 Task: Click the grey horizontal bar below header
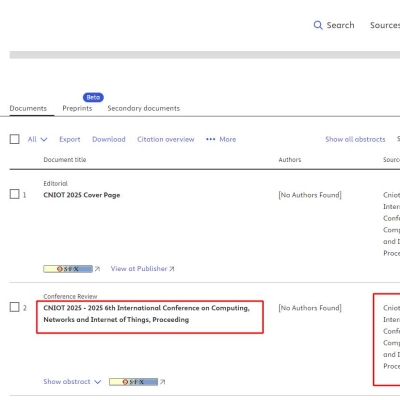click(205, 55)
